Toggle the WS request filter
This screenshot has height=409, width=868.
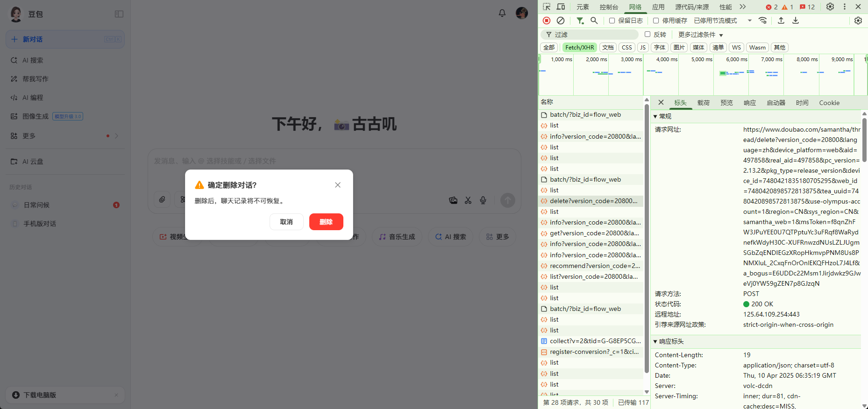coord(737,48)
